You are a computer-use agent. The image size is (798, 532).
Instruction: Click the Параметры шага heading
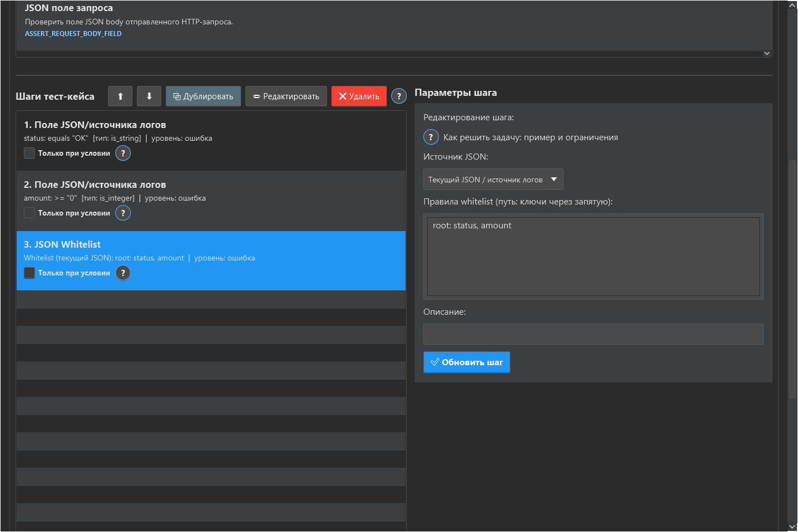[x=456, y=93]
